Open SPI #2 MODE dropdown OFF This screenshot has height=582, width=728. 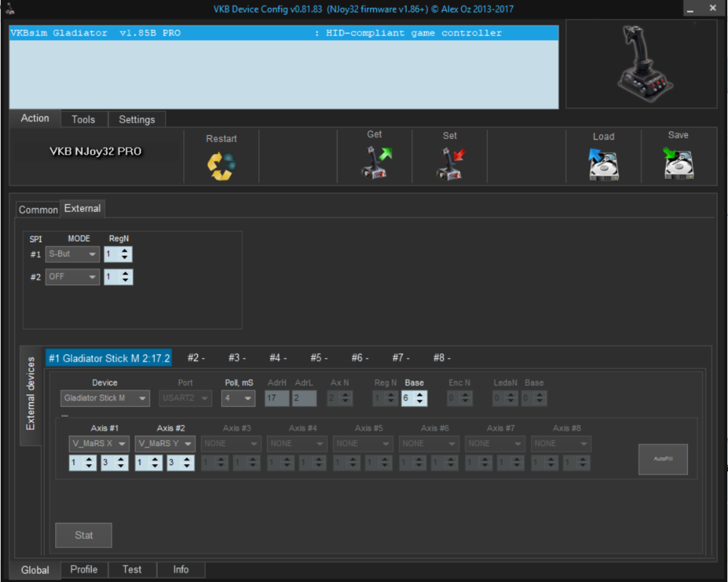[73, 277]
